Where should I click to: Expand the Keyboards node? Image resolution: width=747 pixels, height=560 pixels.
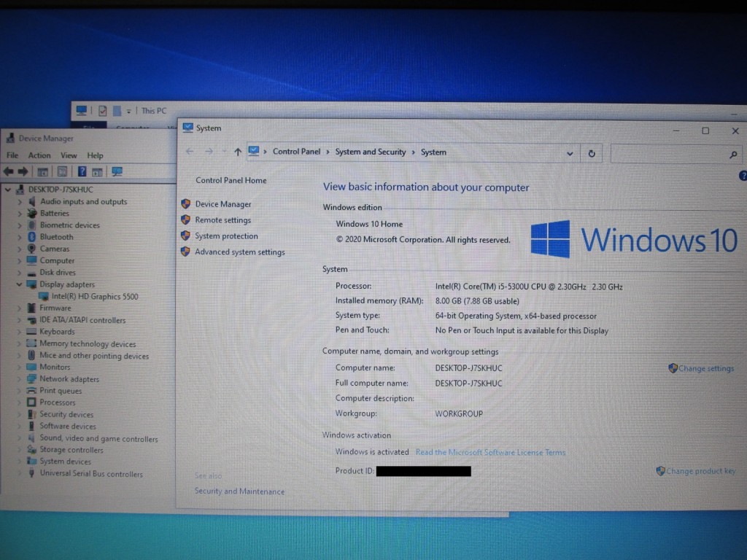coord(20,332)
